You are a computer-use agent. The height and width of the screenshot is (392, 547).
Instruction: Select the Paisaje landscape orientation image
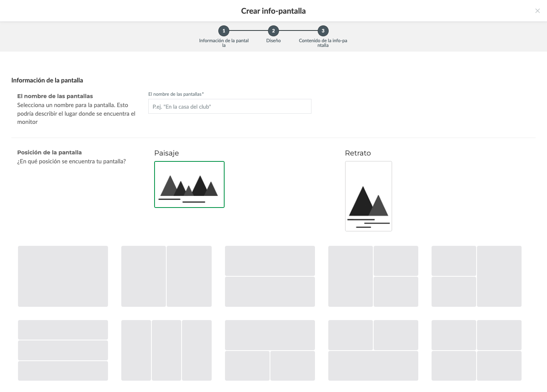(189, 184)
